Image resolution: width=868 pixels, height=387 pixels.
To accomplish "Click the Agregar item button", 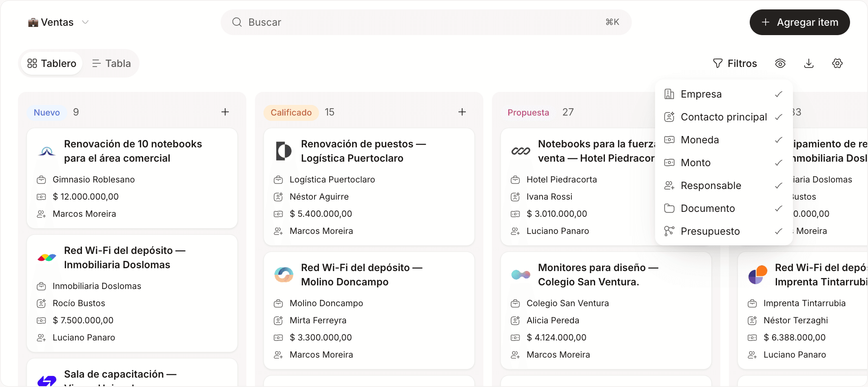I will [x=799, y=22].
